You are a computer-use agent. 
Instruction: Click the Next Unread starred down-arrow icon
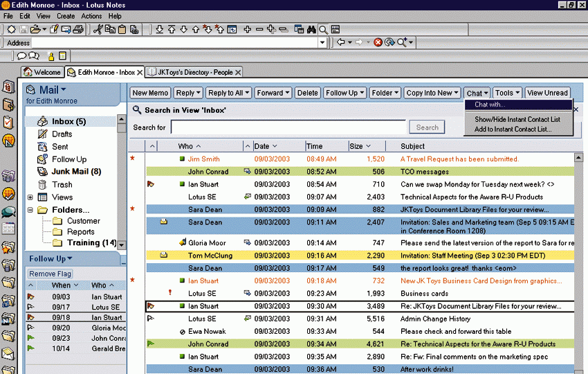click(208, 29)
